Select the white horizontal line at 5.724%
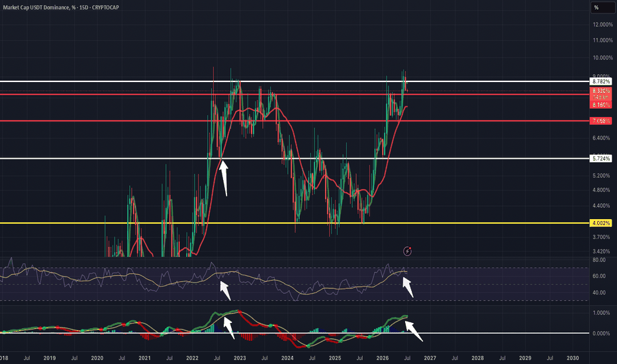This screenshot has width=617, height=364. (x=295, y=159)
